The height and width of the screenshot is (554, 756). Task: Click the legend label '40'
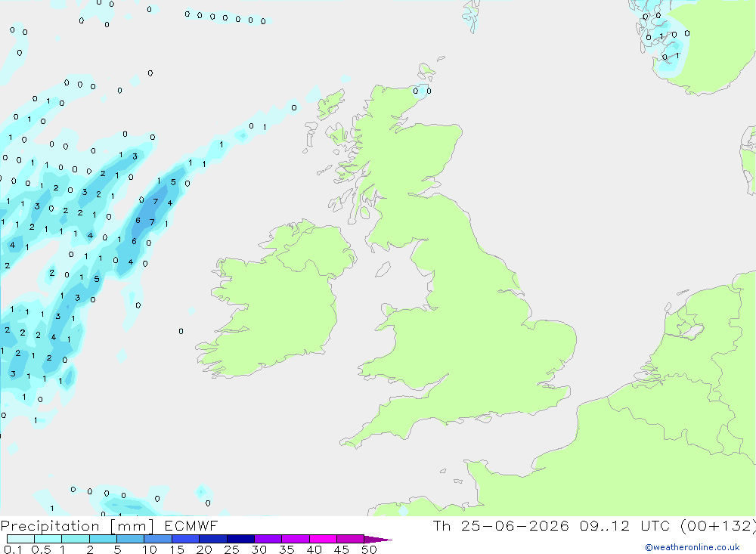pos(314,549)
